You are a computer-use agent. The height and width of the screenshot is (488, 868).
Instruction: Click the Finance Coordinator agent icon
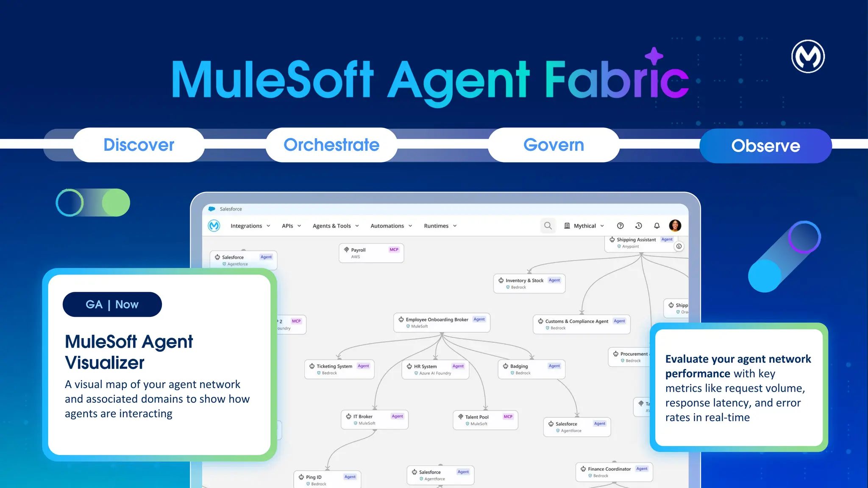(583, 469)
